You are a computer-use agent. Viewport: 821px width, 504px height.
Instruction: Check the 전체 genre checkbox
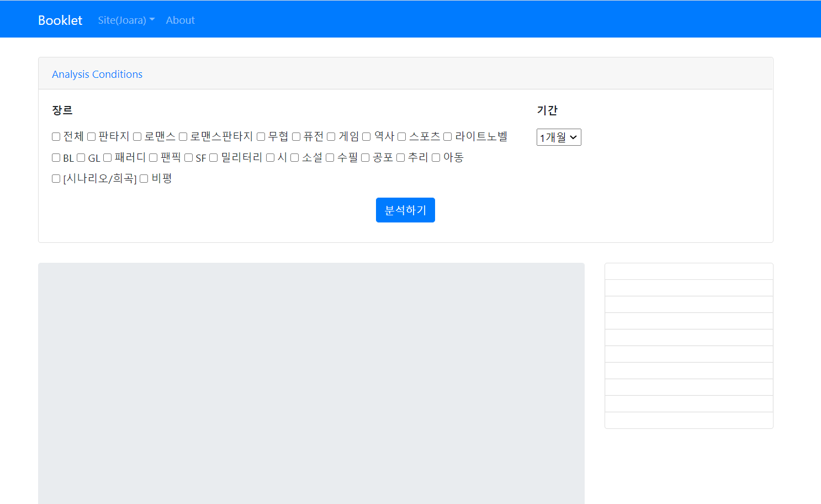point(55,136)
